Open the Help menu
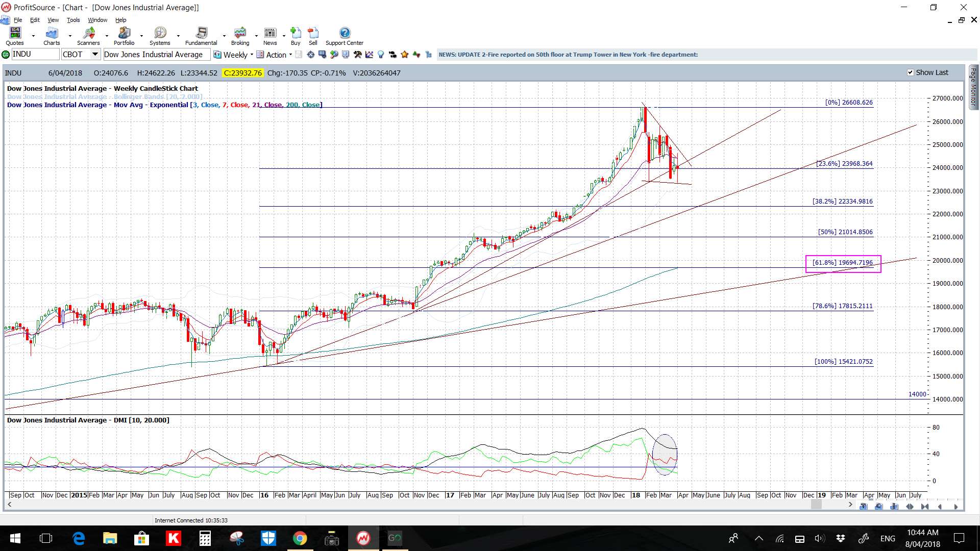980x551 pixels. pos(121,20)
